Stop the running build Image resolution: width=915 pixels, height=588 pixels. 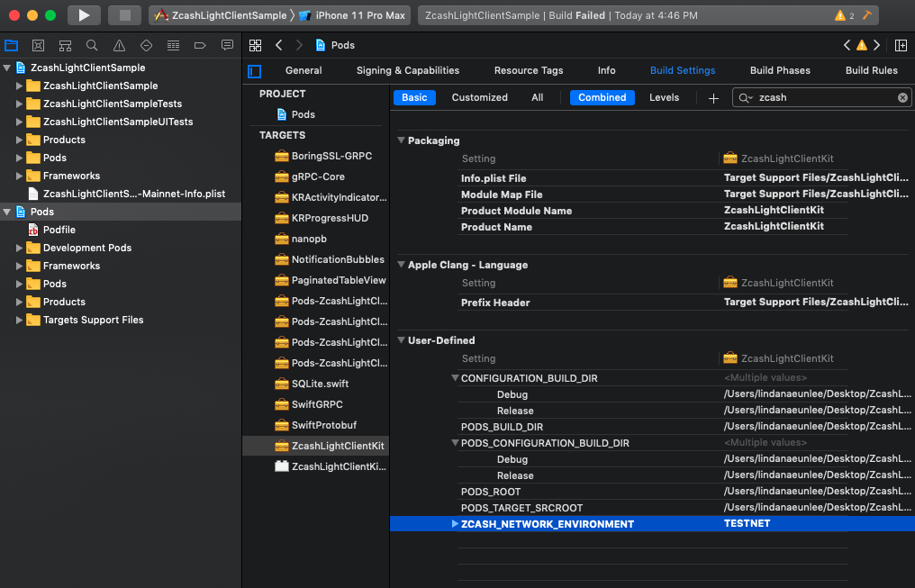pos(124,15)
